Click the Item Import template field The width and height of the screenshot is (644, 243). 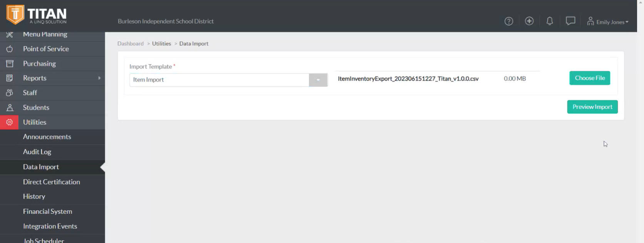(x=219, y=80)
